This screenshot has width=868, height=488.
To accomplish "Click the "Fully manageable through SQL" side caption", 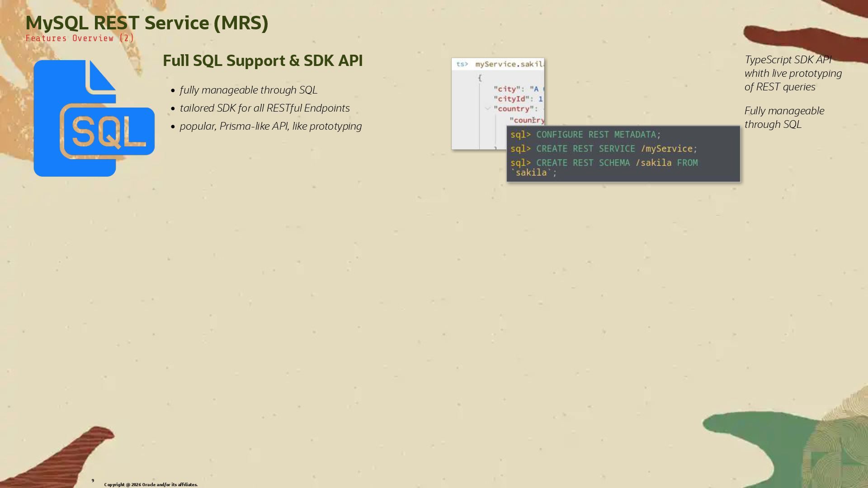I will click(784, 117).
